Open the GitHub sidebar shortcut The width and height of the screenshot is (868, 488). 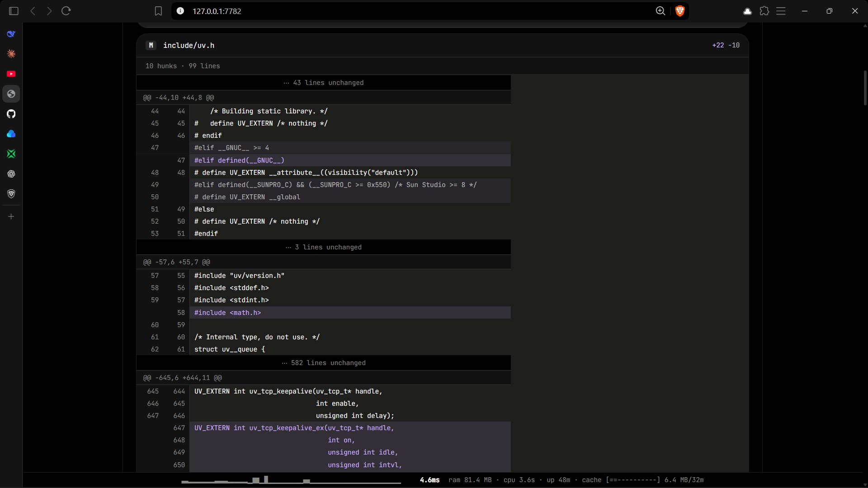(x=11, y=114)
